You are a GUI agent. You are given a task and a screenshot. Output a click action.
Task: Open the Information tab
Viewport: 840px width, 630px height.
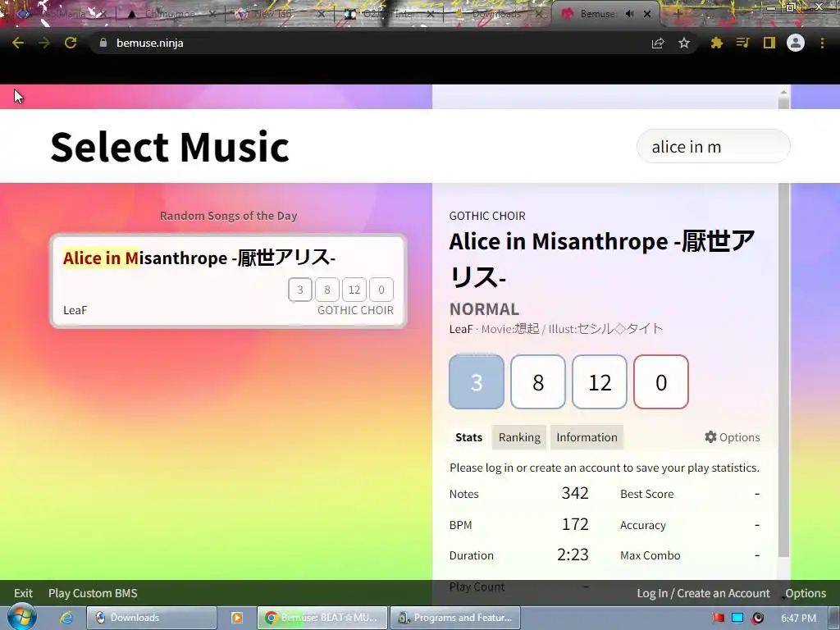click(x=587, y=437)
